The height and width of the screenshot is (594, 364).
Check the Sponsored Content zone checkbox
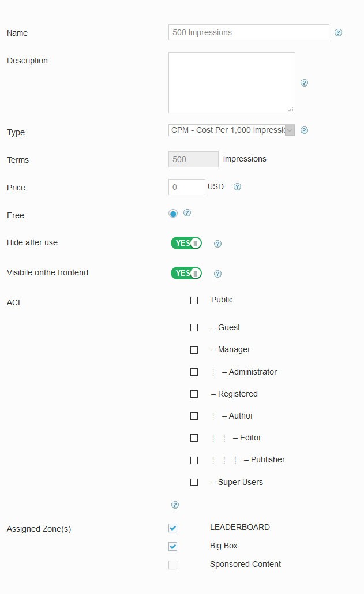[x=173, y=565]
